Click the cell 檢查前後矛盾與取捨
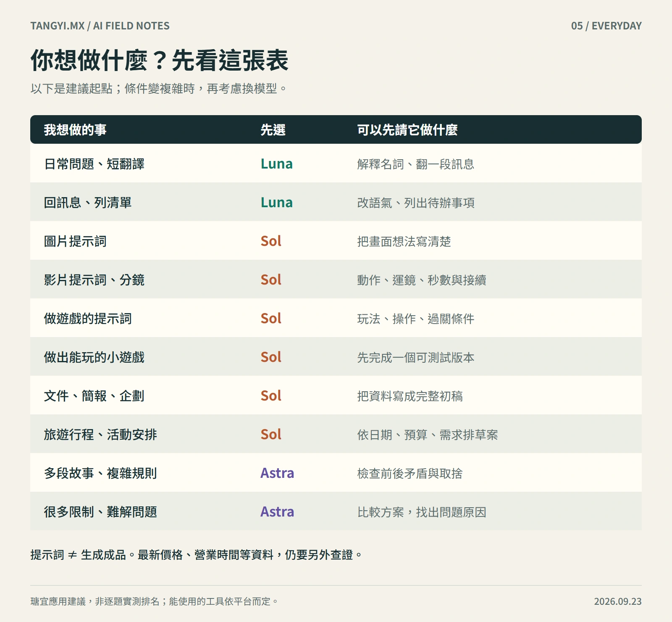This screenshot has width=672, height=622. point(410,474)
